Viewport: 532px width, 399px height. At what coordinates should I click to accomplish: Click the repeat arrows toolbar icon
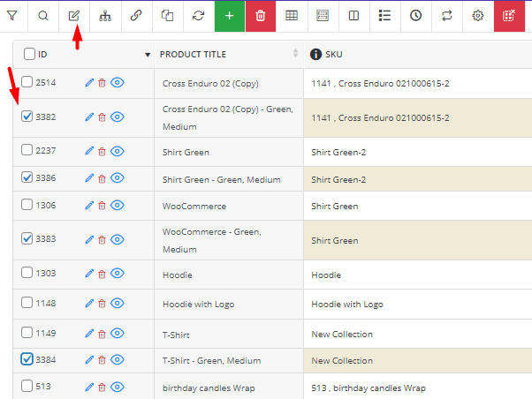447,16
